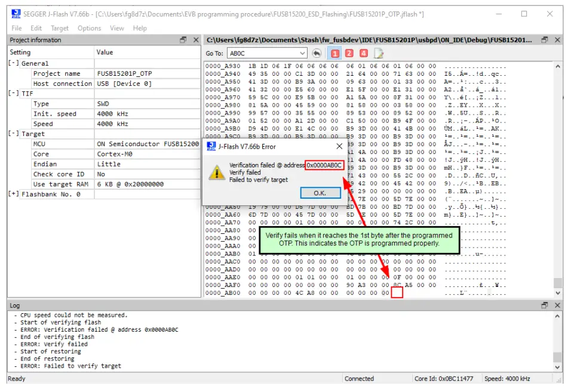Viewport: 568px width, 392px height.
Task: Click log line 'Start of verifying flash'
Action: (60, 322)
